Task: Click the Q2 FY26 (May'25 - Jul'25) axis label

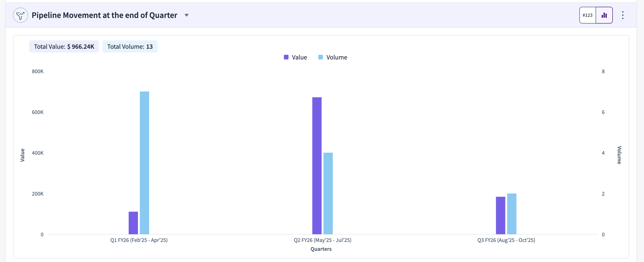Action: [322, 240]
